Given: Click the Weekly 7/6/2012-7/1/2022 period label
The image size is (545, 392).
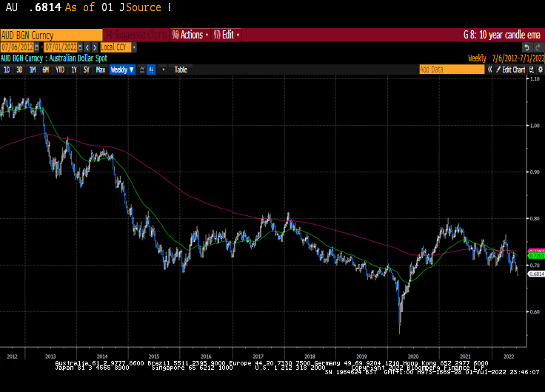Looking at the screenshot, I should click(506, 58).
